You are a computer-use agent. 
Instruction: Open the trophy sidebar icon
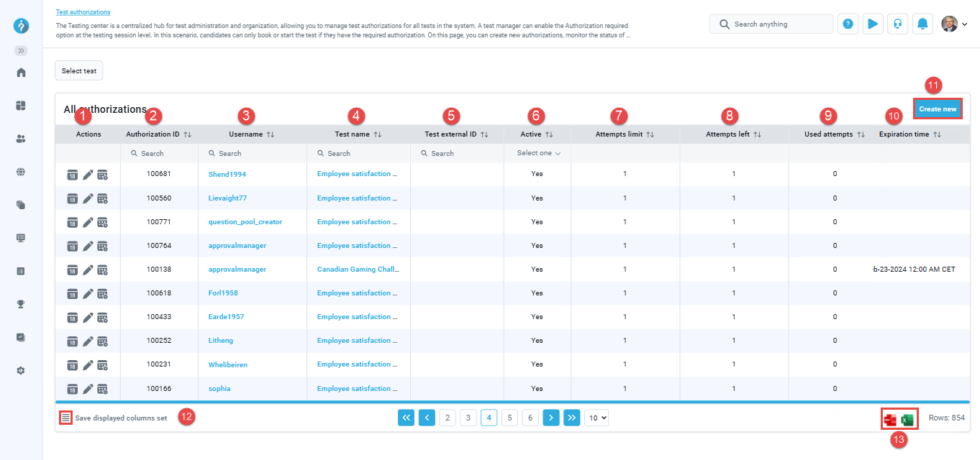(x=21, y=304)
